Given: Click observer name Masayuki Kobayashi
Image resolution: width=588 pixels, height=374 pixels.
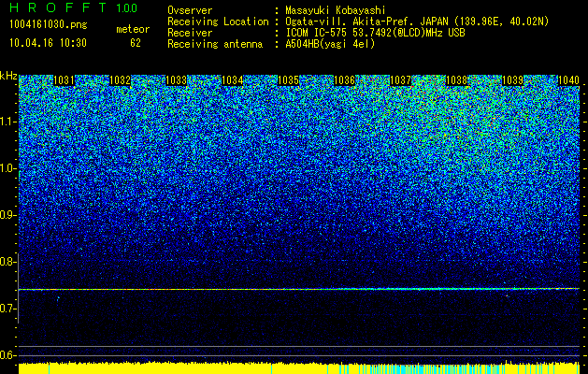Looking at the screenshot, I should 336,10.
